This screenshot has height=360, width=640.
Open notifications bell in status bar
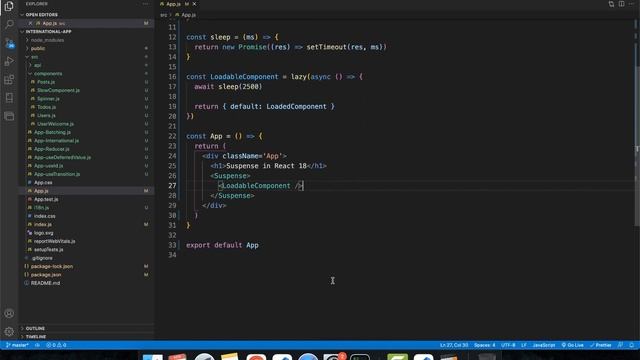coord(631,345)
